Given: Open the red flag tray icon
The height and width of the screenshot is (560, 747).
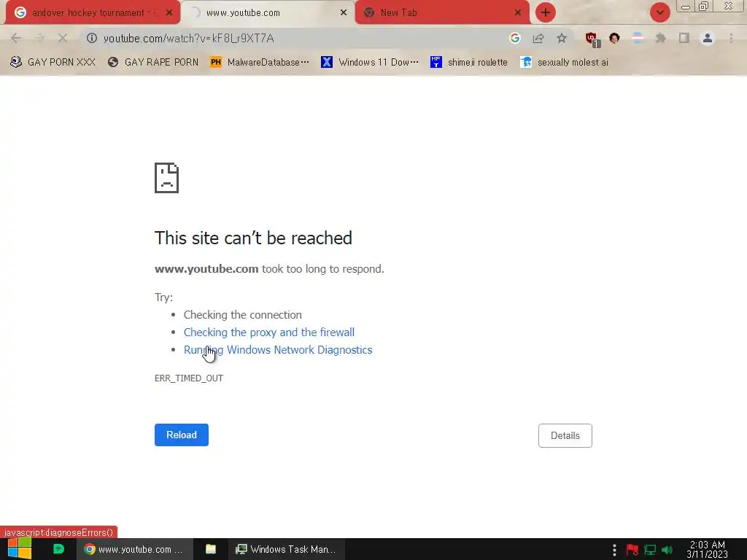Looking at the screenshot, I should point(632,550).
